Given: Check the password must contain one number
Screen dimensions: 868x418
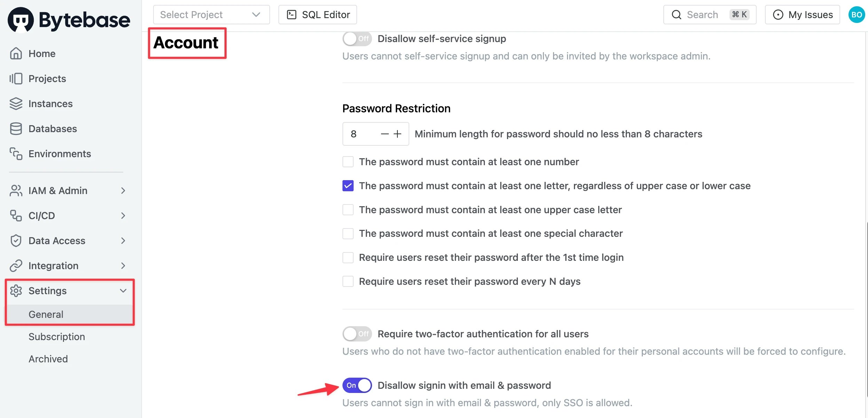Looking at the screenshot, I should pyautogui.click(x=348, y=161).
